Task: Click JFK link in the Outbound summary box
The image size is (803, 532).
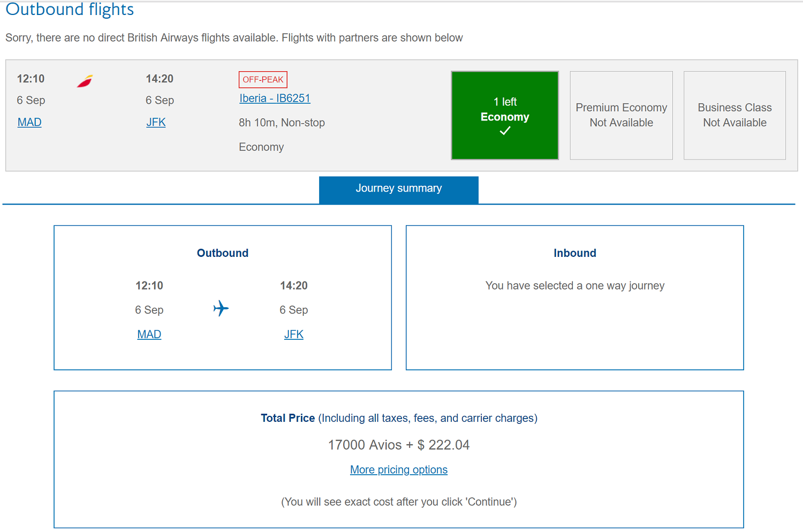Action: 293,335
